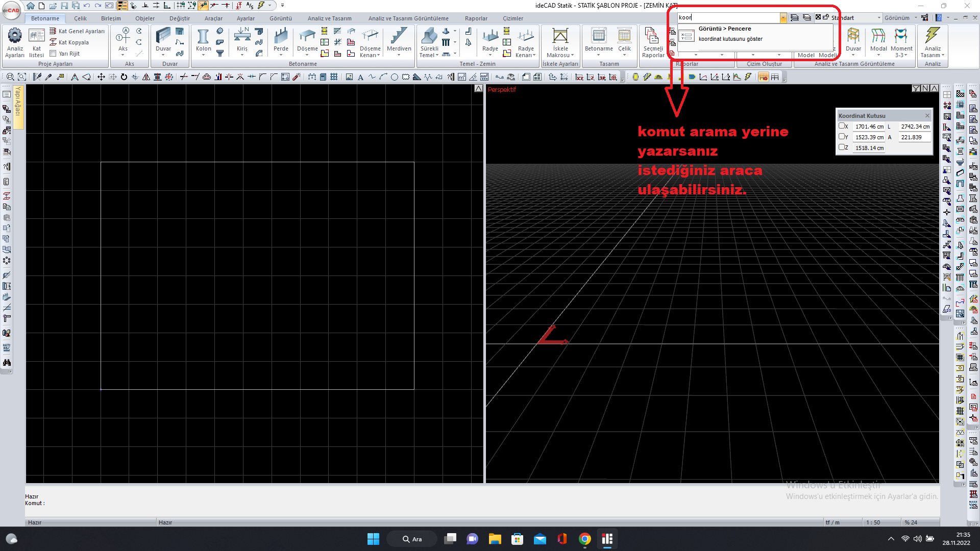Open the İskele Makrosu tool
This screenshot has height=551, width=980.
pos(560,43)
